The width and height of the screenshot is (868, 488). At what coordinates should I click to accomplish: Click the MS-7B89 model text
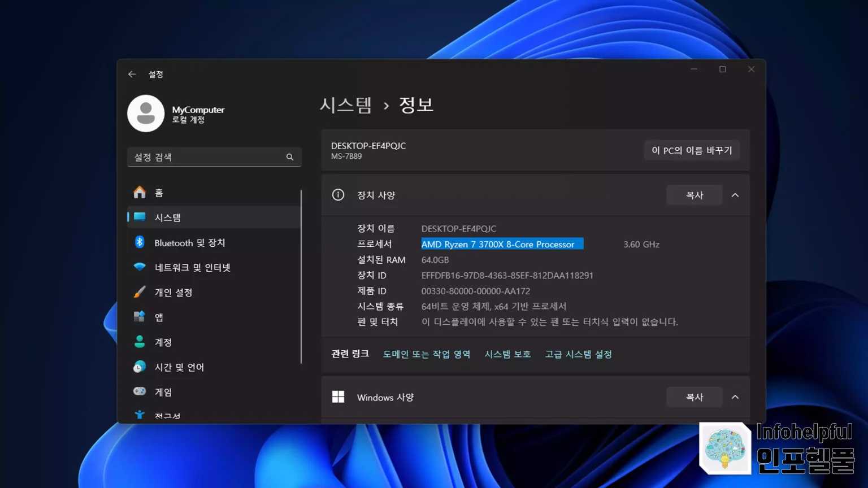pos(346,156)
